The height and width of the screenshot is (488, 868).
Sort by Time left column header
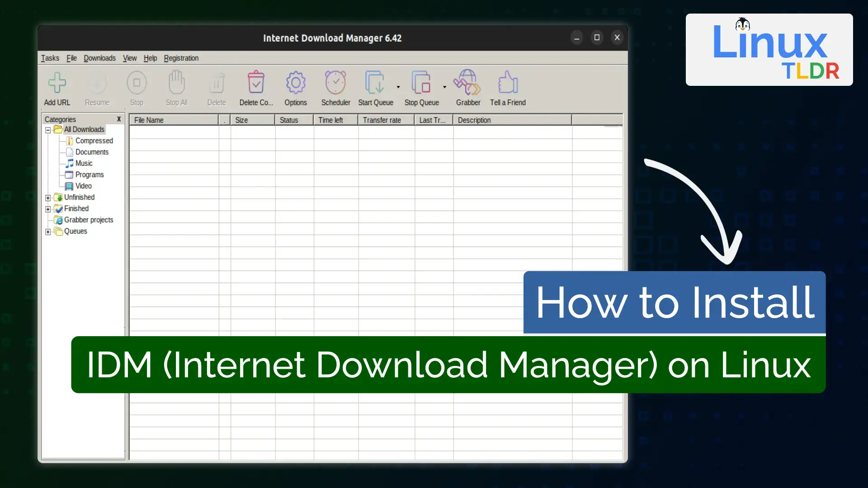335,120
